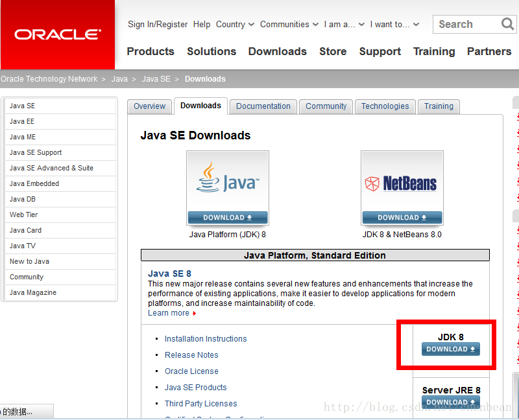The image size is (519, 420).
Task: Open Third Party Licenses link
Action: point(201,404)
